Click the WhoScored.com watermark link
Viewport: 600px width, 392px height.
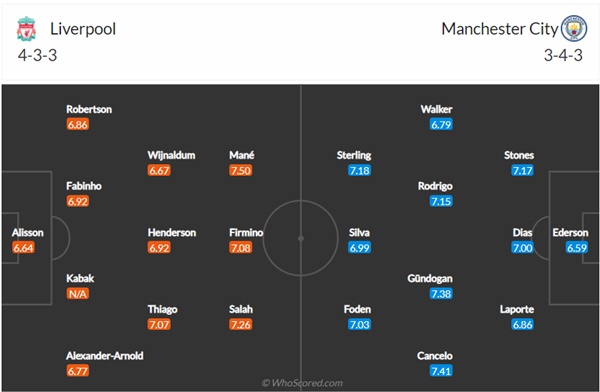click(302, 383)
